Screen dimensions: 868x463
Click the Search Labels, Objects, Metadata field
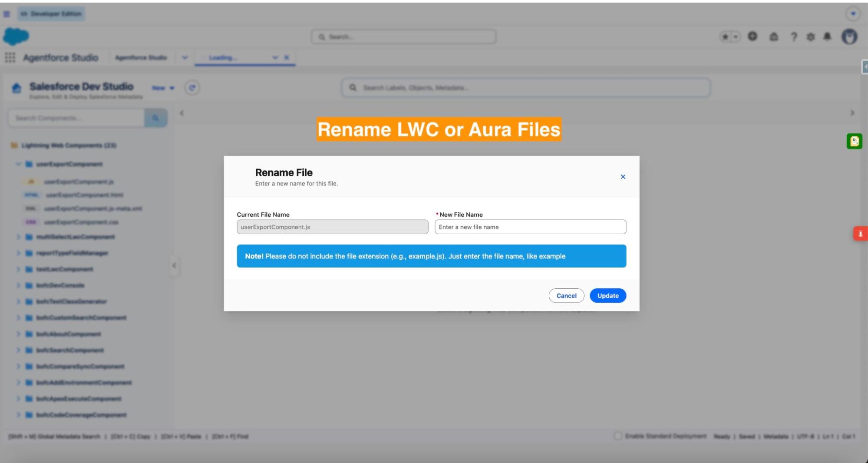tap(526, 88)
